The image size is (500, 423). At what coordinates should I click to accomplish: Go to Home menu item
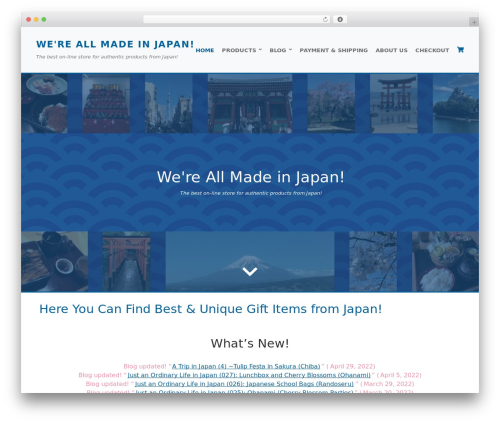(205, 50)
